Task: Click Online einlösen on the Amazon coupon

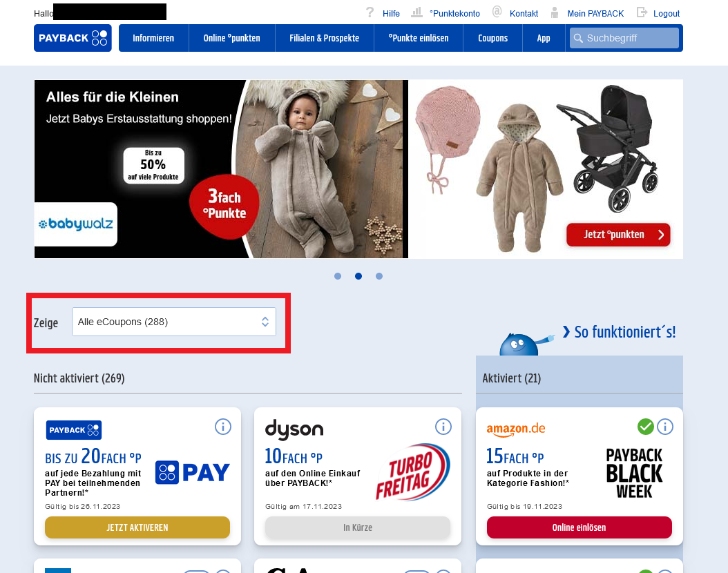Action: tap(579, 527)
